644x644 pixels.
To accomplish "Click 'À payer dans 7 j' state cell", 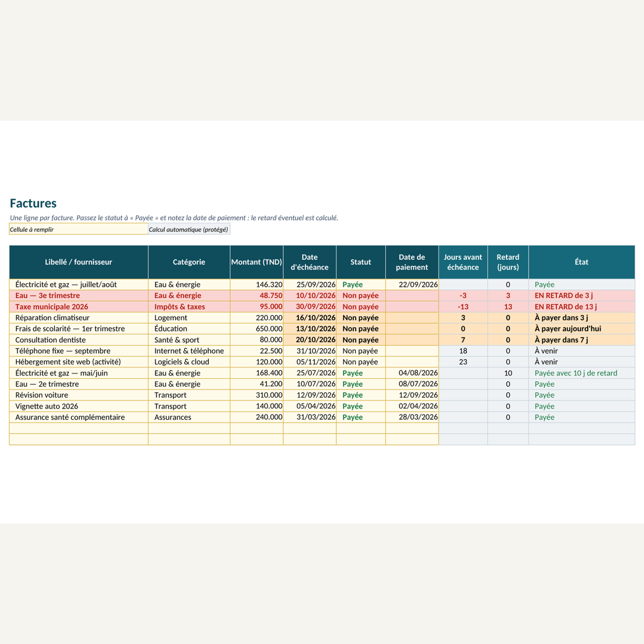I will click(582, 340).
